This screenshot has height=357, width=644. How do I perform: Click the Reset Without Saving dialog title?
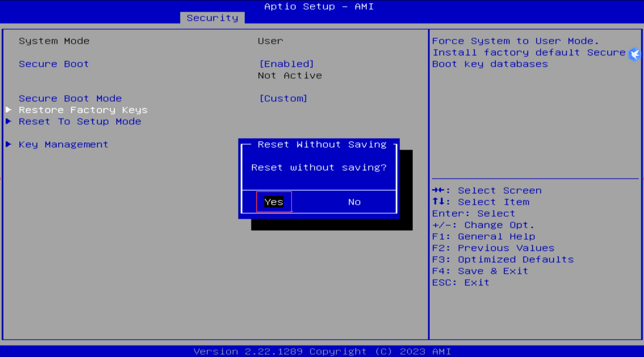[322, 145]
